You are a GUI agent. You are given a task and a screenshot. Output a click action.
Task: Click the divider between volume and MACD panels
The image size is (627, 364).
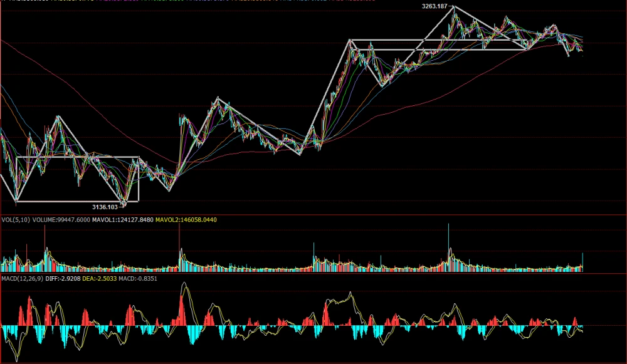[x=313, y=273]
